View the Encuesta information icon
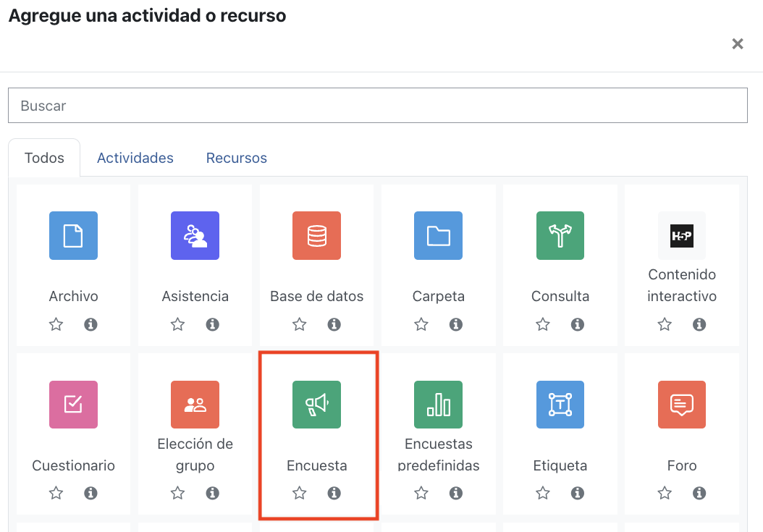 click(334, 493)
